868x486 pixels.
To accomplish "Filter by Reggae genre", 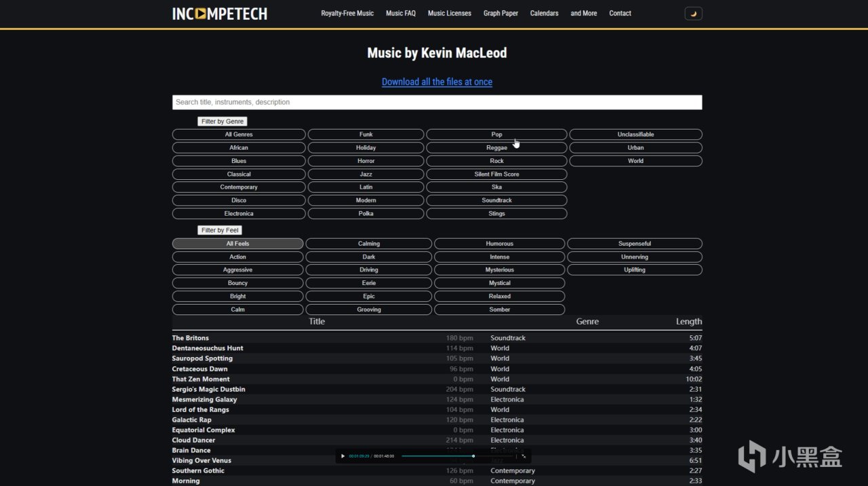I will [496, 148].
